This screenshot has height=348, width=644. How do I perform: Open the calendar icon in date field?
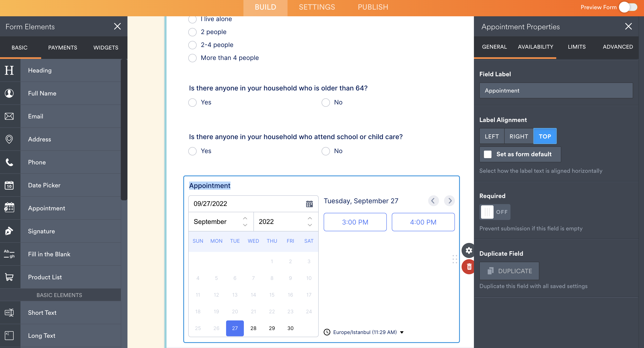click(309, 204)
